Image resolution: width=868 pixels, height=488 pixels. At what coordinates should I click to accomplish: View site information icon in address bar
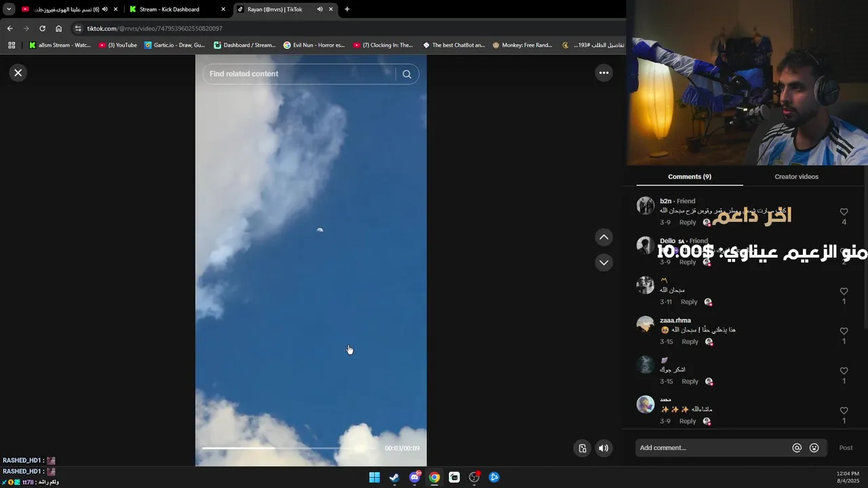pos(78,28)
